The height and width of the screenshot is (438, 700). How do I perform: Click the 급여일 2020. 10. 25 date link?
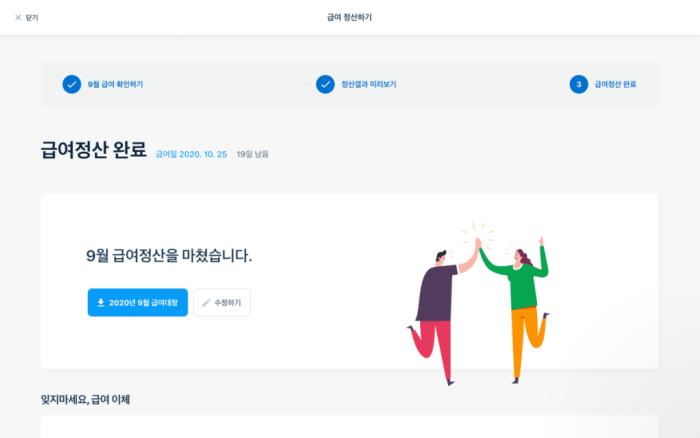(x=191, y=154)
